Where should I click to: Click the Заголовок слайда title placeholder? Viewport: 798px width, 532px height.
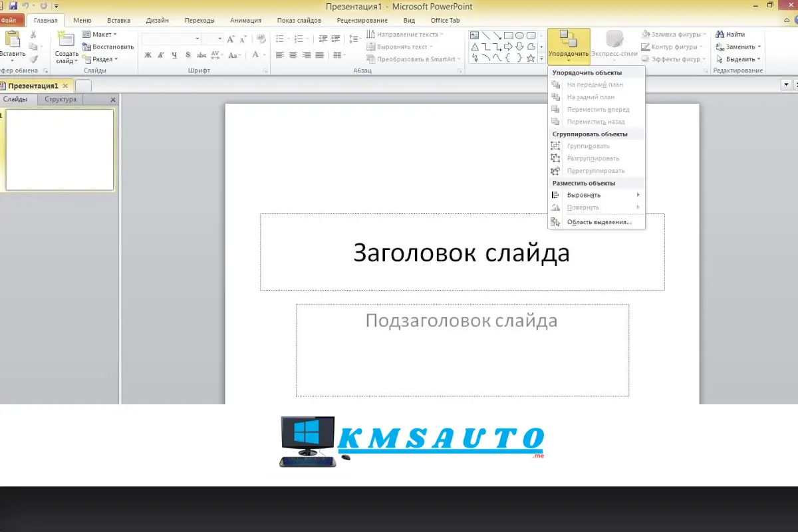(x=462, y=253)
